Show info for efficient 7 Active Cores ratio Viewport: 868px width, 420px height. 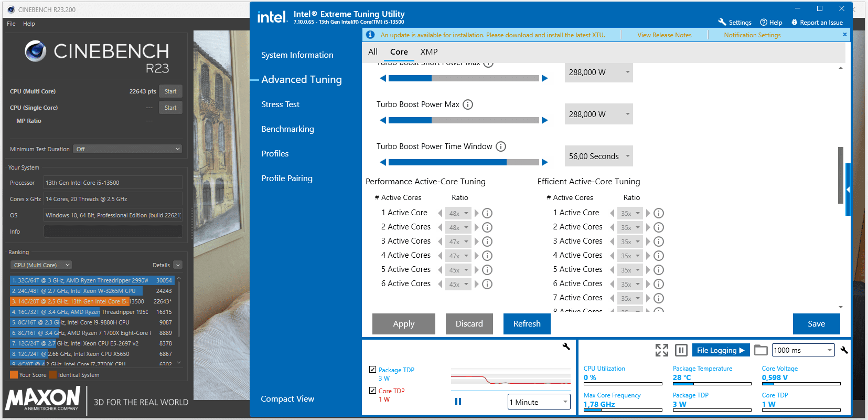coord(659,298)
